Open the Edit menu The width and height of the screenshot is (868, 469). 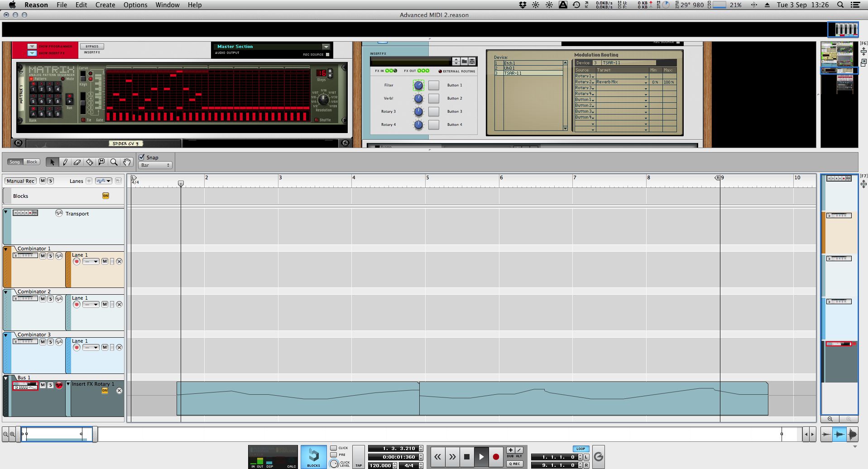[x=81, y=5]
